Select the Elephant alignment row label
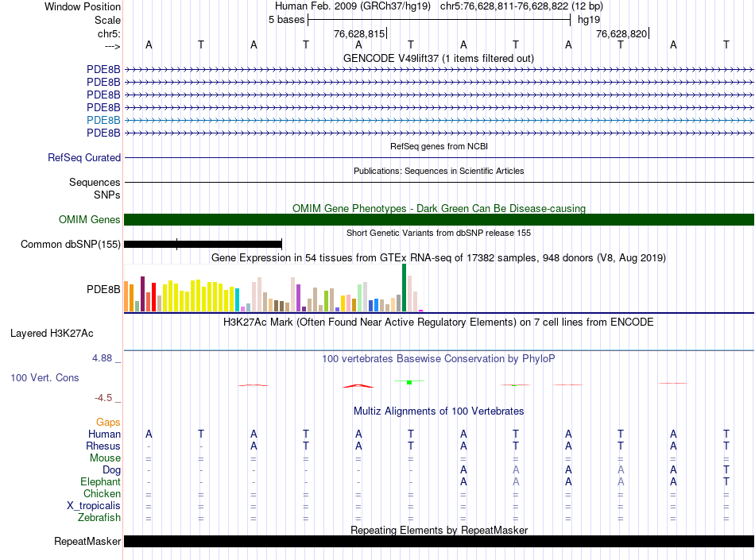This screenshot has height=560, width=755. click(100, 481)
